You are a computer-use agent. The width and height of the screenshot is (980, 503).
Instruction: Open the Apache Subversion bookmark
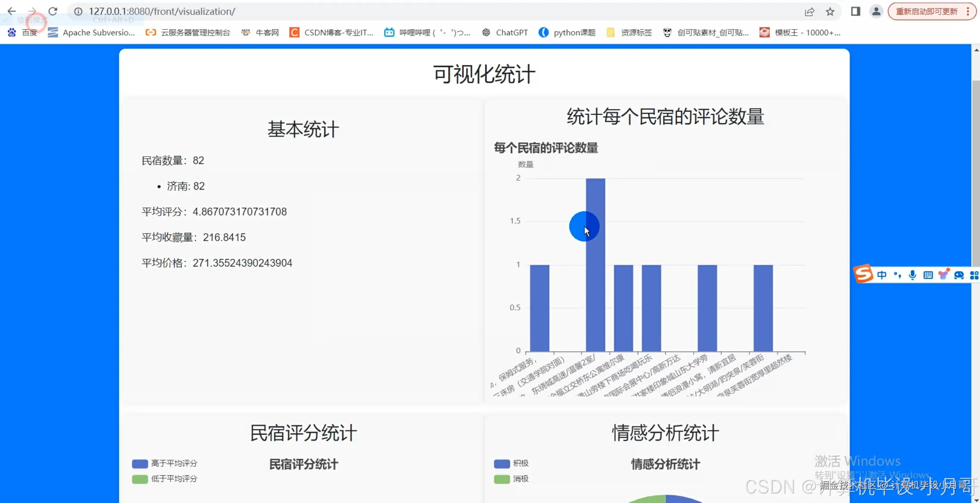pos(91,33)
